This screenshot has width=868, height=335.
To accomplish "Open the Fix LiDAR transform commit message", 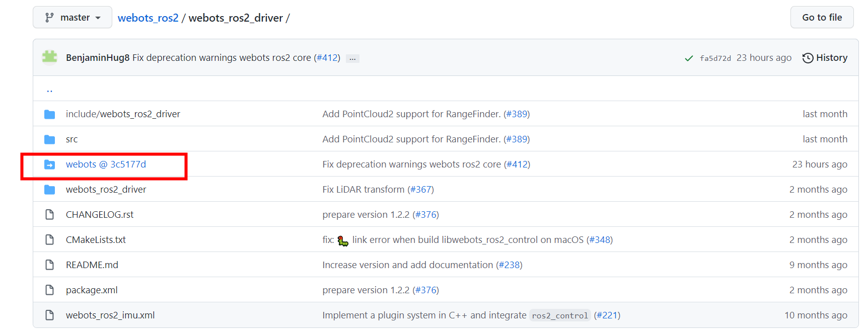I will (x=363, y=190).
